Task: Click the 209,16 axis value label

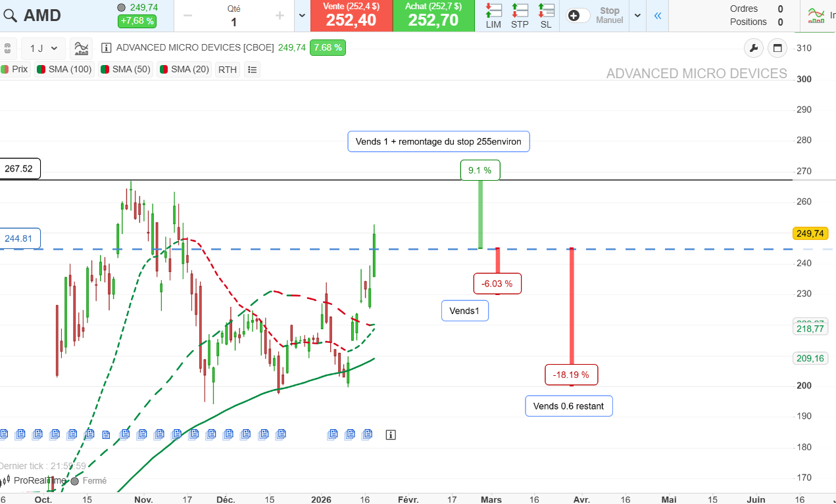Action: (810, 358)
